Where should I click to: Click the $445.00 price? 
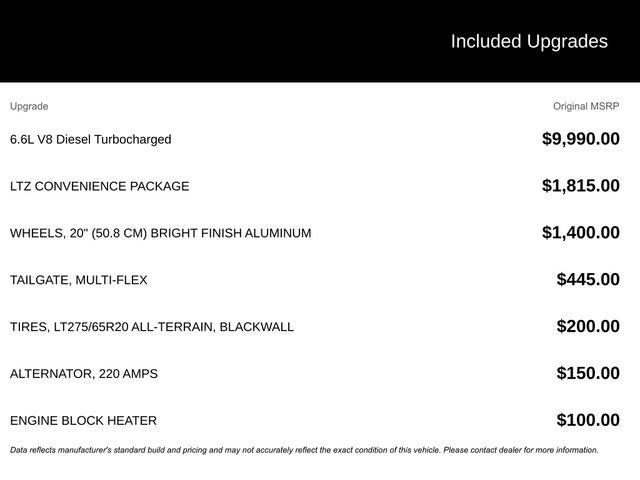click(x=587, y=280)
